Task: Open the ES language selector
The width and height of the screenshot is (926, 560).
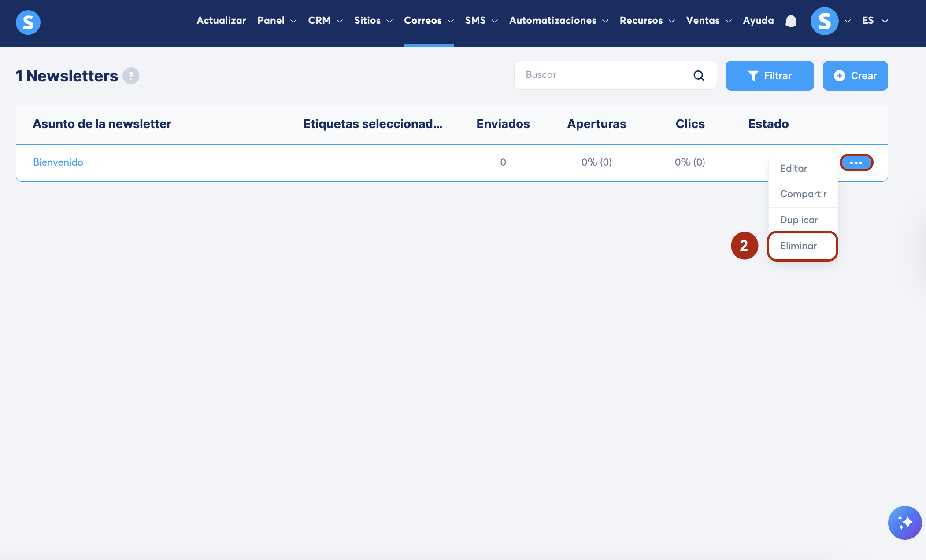Action: click(874, 21)
